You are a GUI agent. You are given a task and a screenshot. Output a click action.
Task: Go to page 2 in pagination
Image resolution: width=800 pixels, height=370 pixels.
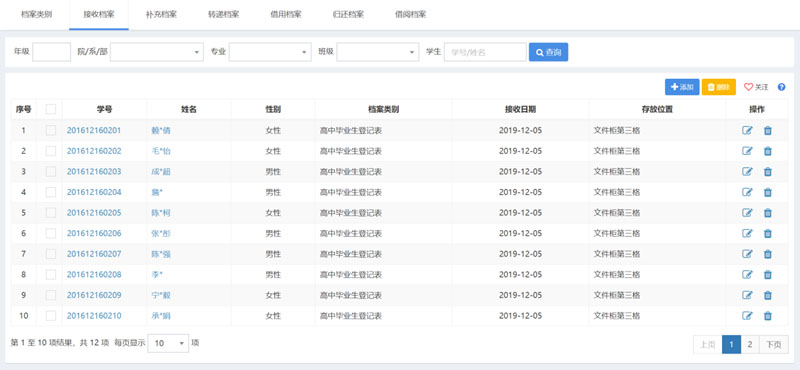coord(749,344)
